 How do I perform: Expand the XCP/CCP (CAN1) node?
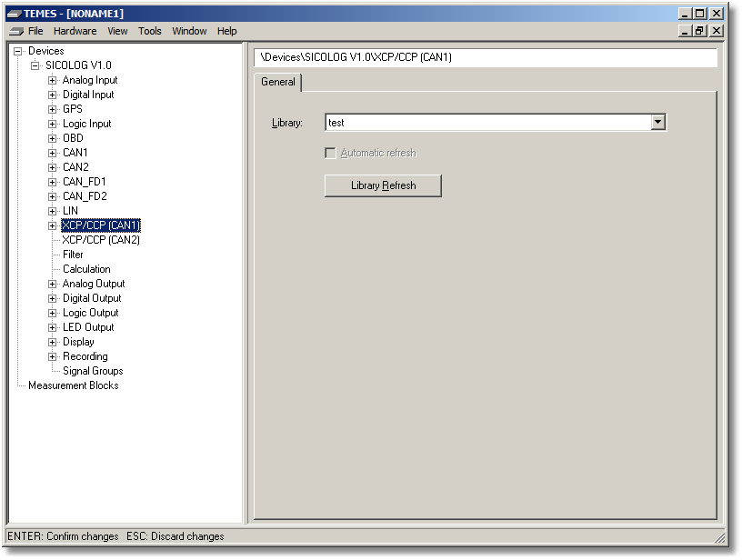click(53, 225)
